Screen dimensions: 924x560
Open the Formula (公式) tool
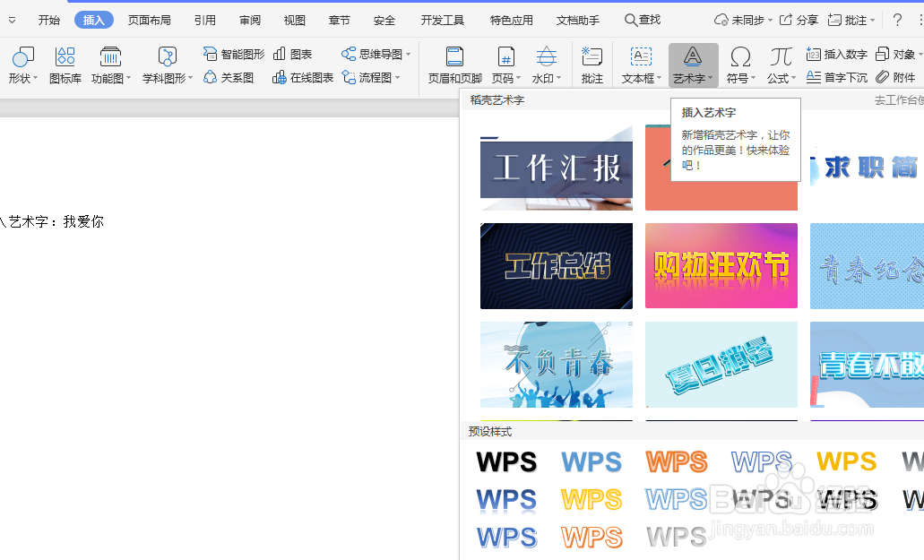tap(781, 65)
